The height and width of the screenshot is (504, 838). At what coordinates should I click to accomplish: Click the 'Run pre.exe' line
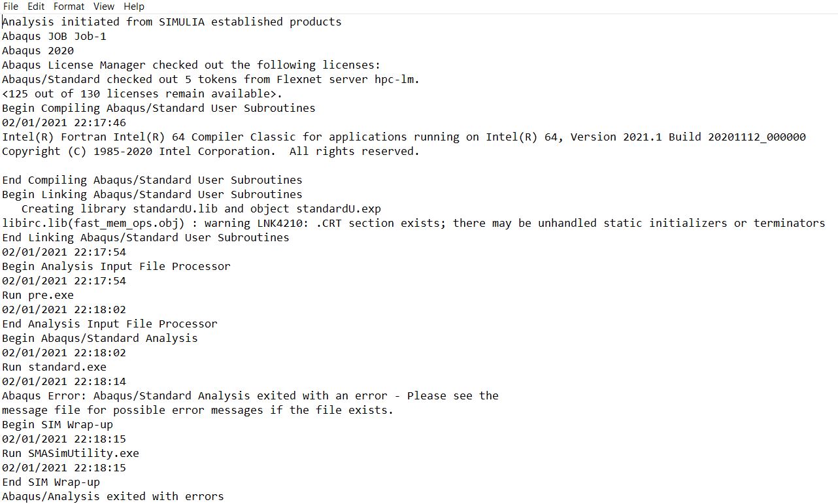pos(38,295)
